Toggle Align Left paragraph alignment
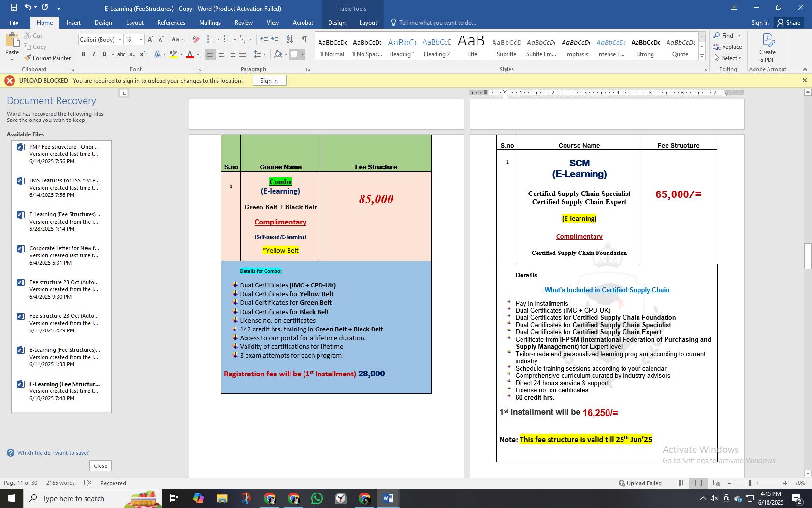Screen dimensions: 812x508 point(210,54)
